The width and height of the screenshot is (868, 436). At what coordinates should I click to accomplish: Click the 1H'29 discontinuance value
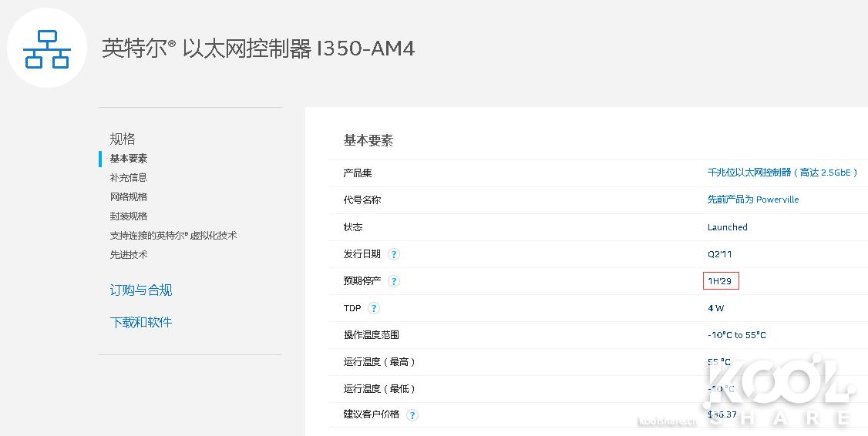click(x=720, y=281)
